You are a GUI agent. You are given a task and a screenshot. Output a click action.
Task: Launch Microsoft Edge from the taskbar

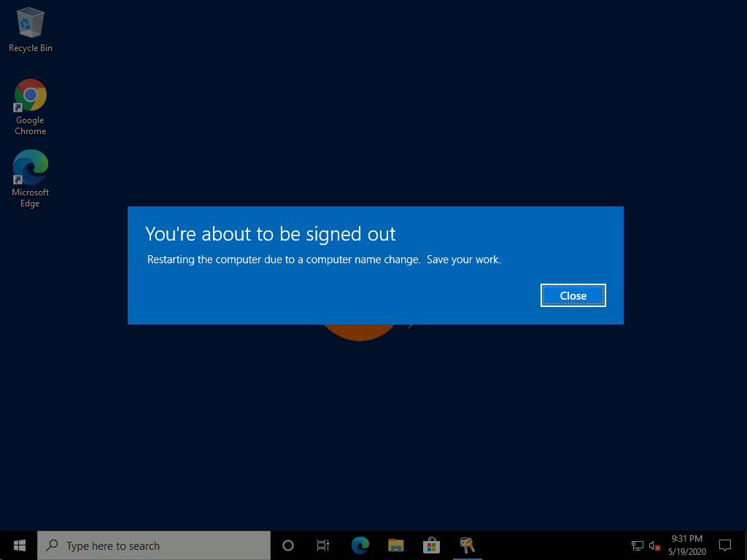point(360,545)
